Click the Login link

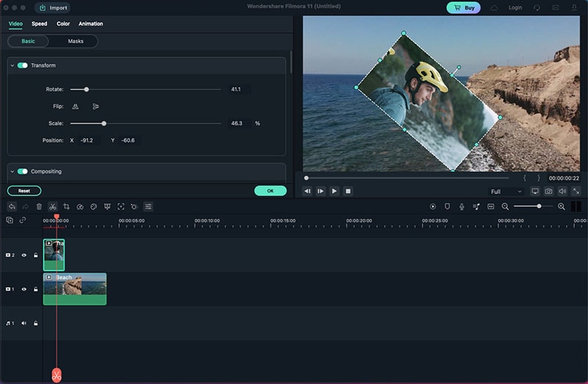point(515,7)
